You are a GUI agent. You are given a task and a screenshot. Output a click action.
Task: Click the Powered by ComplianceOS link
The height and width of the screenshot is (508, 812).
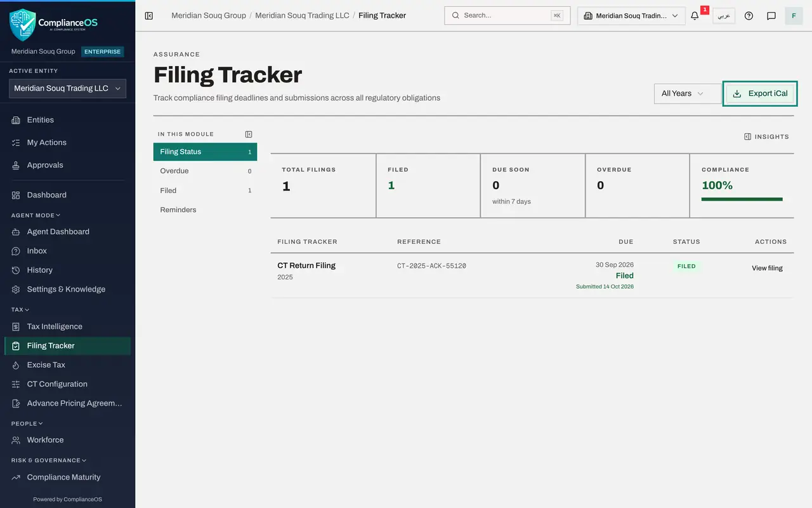coord(67,499)
